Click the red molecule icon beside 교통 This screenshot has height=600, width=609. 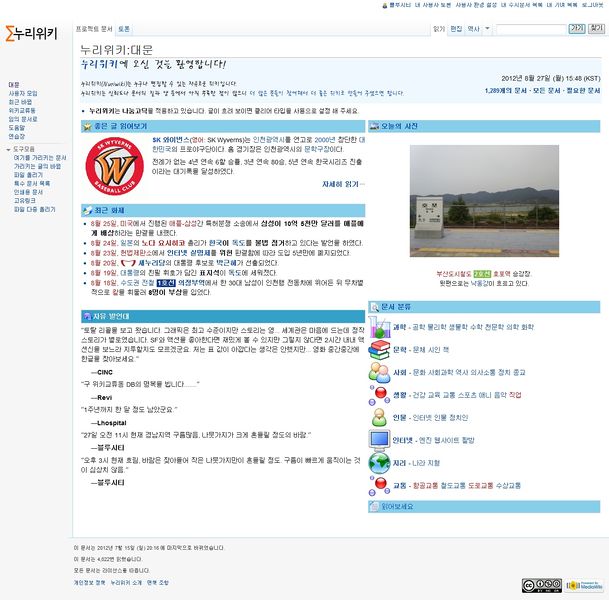click(x=379, y=486)
